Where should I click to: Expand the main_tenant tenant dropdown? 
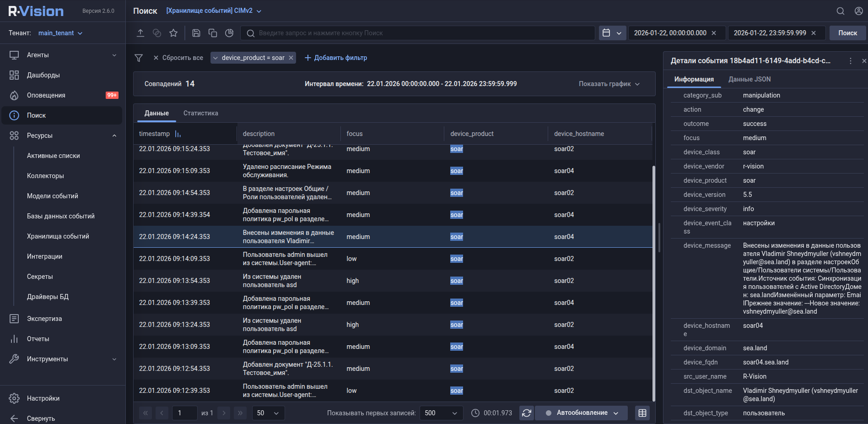(60, 33)
